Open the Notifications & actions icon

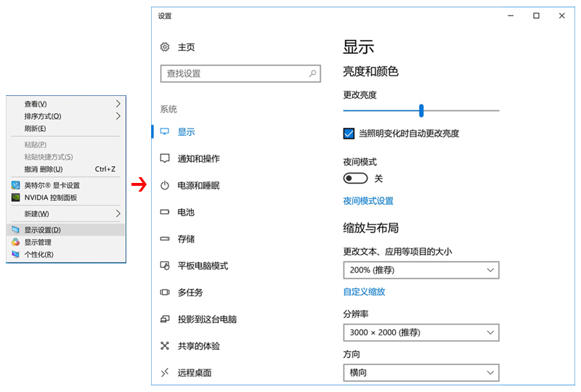tap(165, 159)
